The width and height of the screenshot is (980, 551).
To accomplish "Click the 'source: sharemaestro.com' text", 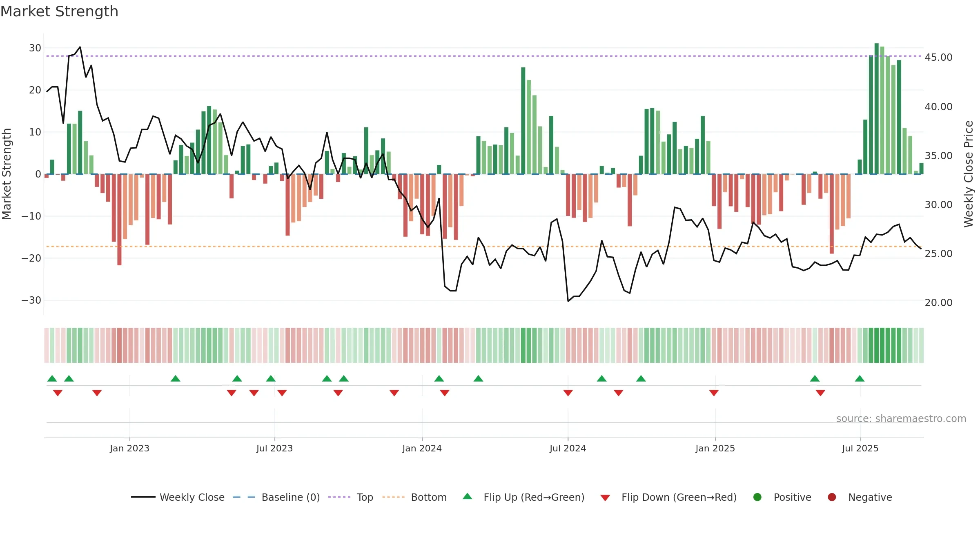I will (x=901, y=418).
